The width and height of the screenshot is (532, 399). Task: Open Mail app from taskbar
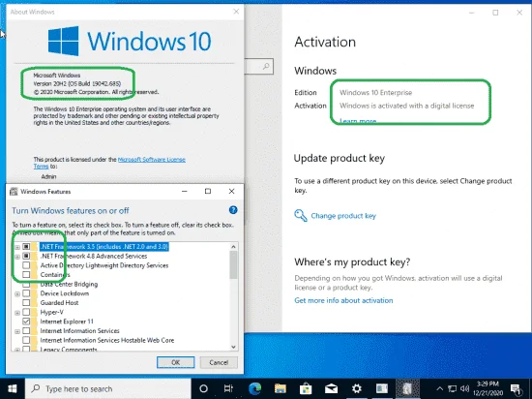pyautogui.click(x=331, y=388)
